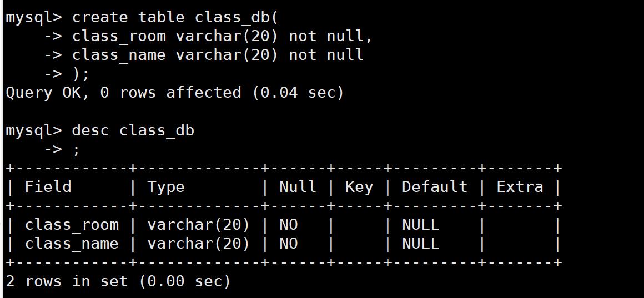This screenshot has height=298, width=644.
Task: Click varchar(20) type in the class_room table row
Action: point(199,225)
